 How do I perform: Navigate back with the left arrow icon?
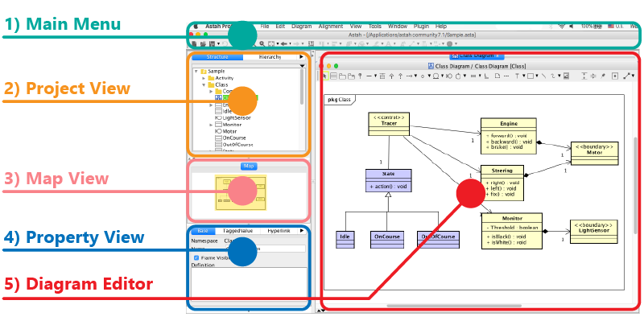coord(284,43)
